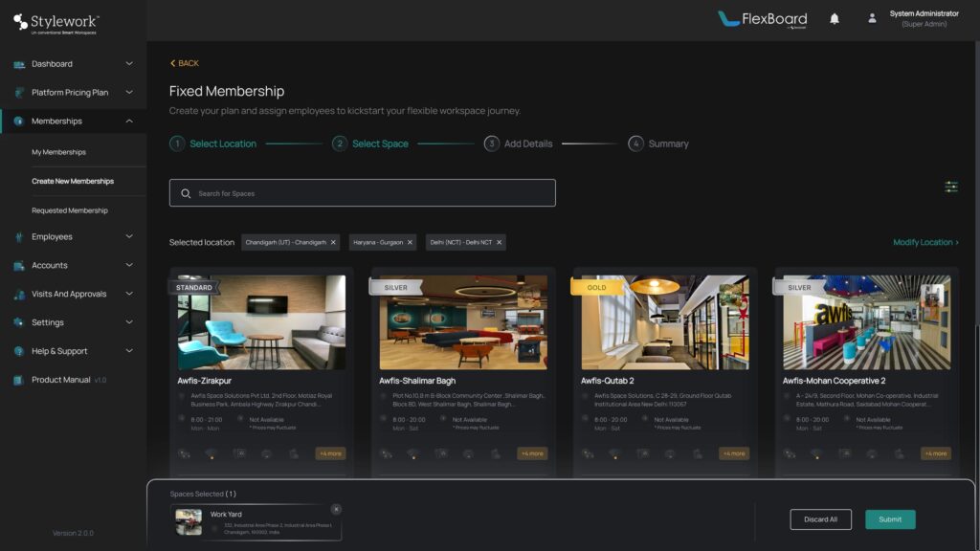Click the Help & Support icon

pyautogui.click(x=19, y=351)
